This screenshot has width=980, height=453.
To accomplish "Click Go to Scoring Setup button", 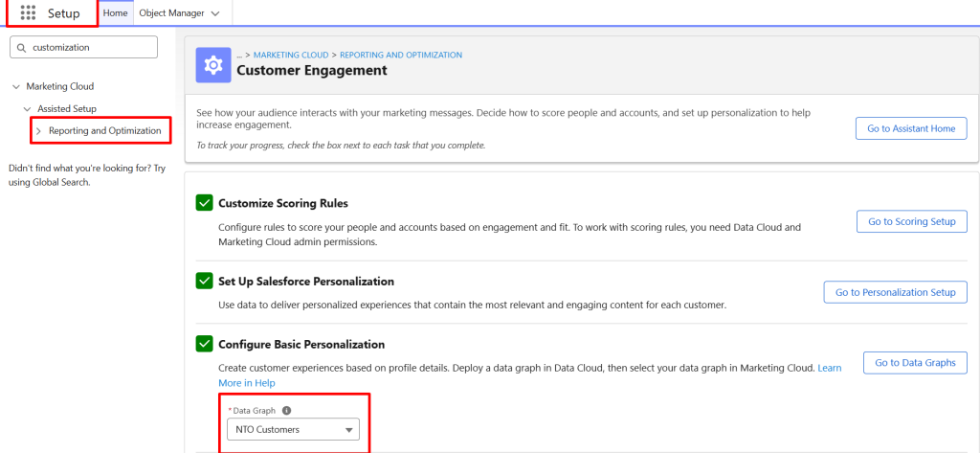I will click(x=911, y=221).
